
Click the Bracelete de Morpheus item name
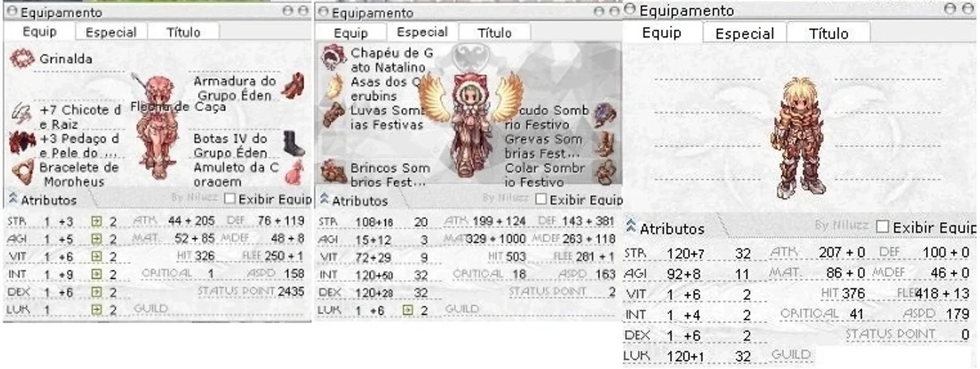[x=79, y=174]
